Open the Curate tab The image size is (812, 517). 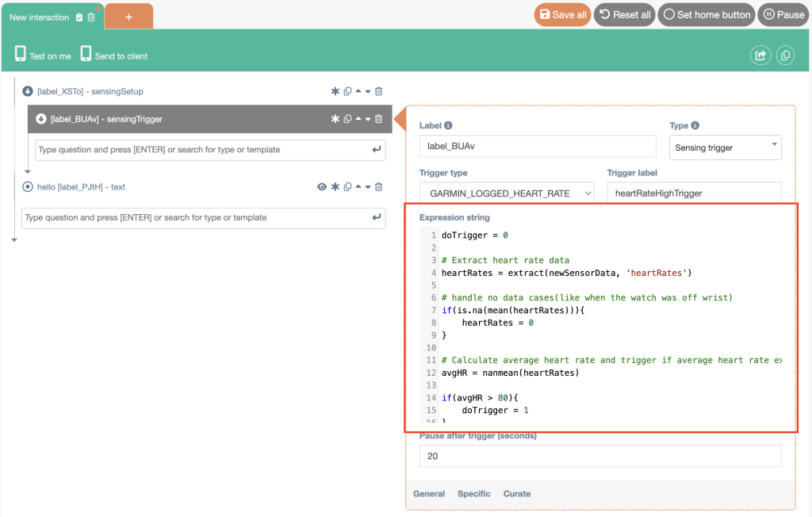pos(516,493)
